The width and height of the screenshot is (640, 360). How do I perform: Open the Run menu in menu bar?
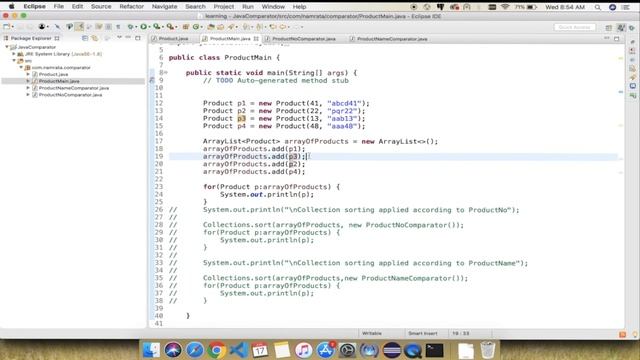click(247, 7)
